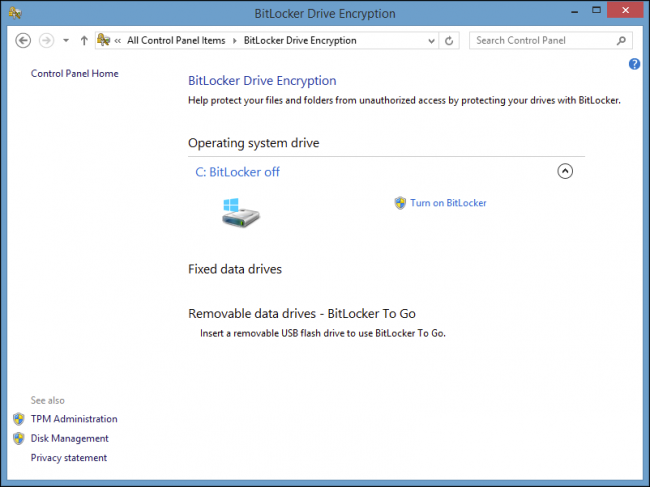Open the recent locations dropdown arrow

click(66, 41)
